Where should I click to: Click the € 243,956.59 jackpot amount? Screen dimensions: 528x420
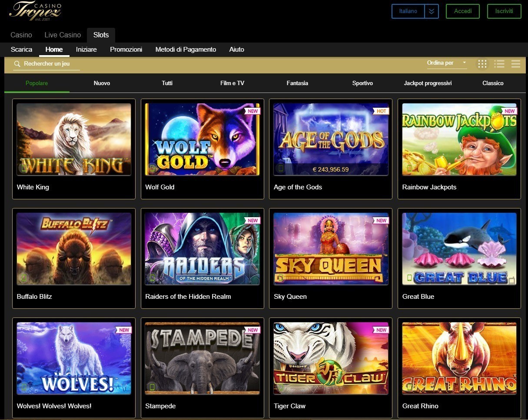(331, 169)
